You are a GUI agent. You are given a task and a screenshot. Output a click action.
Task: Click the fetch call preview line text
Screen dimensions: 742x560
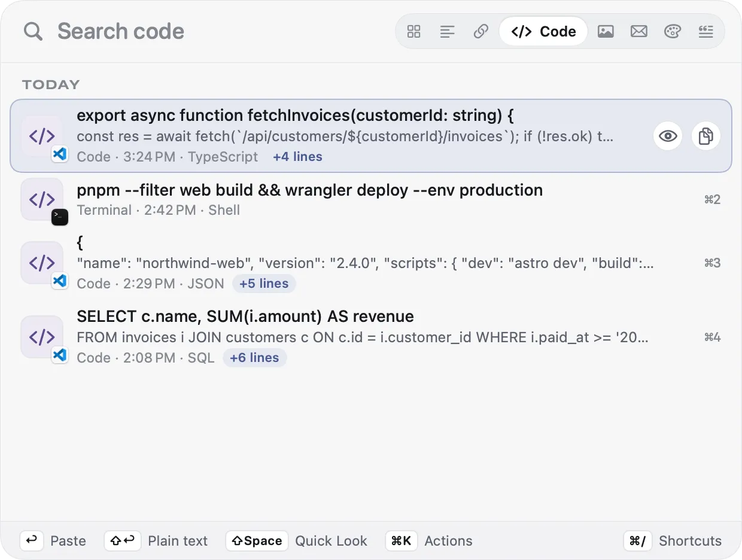coord(345,136)
